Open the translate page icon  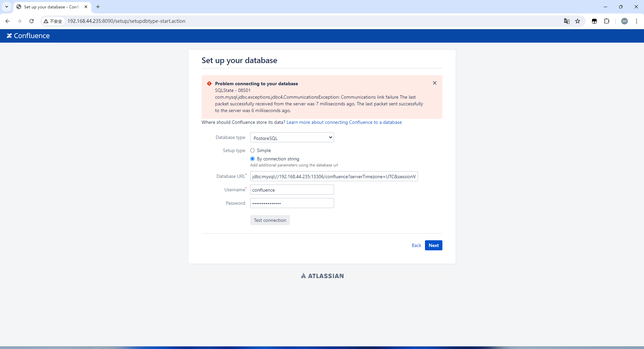[x=567, y=21]
